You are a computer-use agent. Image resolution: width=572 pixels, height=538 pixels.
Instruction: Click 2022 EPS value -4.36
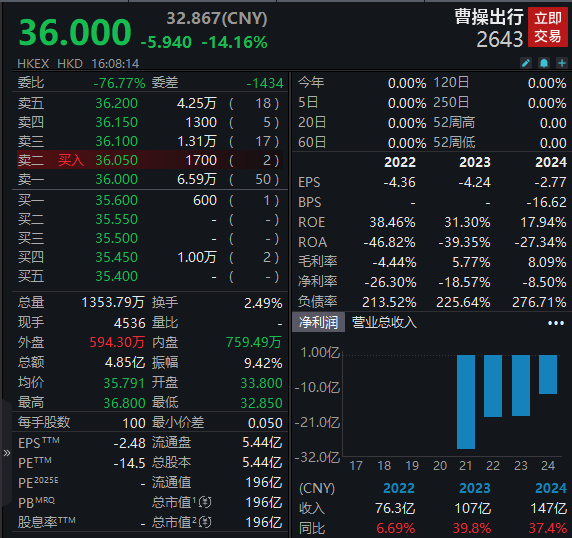tap(399, 182)
